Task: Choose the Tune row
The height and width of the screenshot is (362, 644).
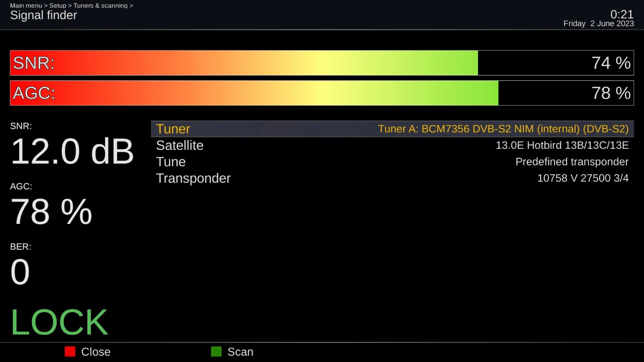Action: coord(392,162)
